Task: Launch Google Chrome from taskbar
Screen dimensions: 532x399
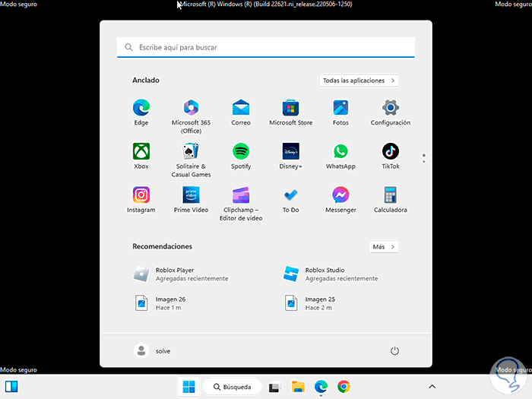Action: pos(344,387)
